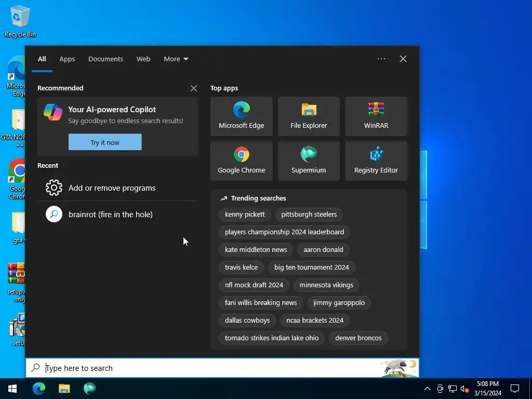
Task: Open the Recycle Bin desktop icon
Action: pyautogui.click(x=20, y=21)
